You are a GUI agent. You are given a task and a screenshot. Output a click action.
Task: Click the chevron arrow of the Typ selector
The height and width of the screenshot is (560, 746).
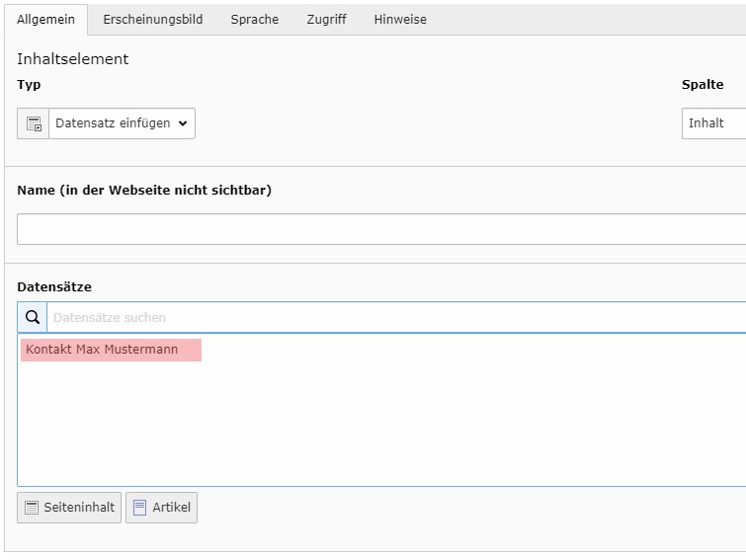point(183,123)
